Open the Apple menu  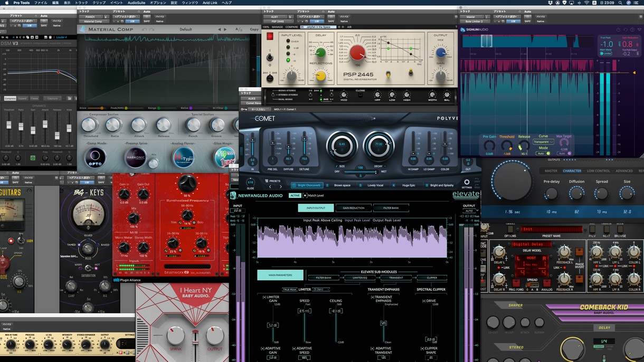point(6,3)
